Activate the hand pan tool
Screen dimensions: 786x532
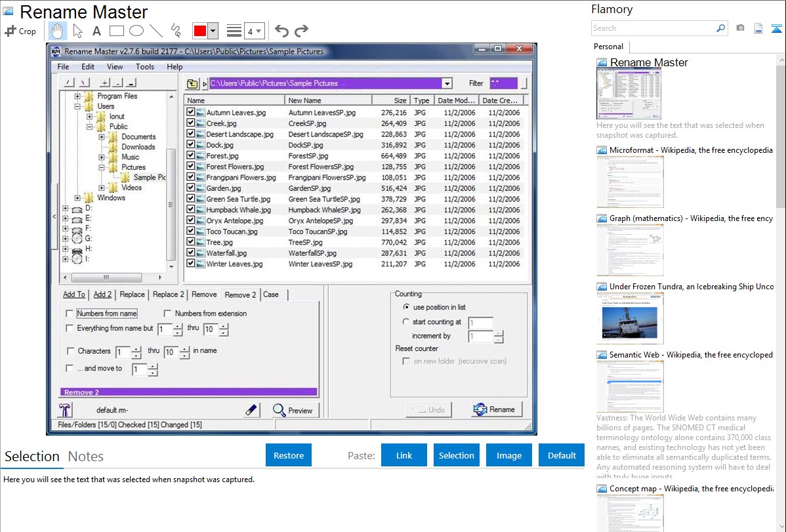click(x=58, y=31)
